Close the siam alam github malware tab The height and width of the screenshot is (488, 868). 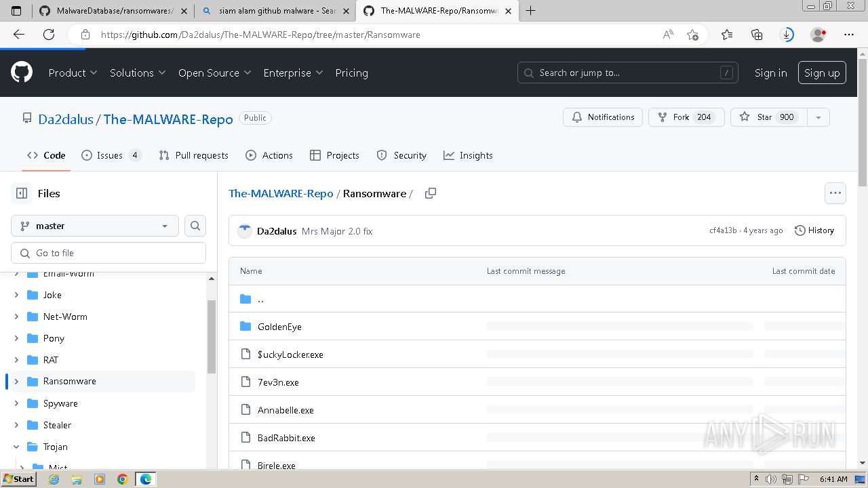pyautogui.click(x=347, y=11)
